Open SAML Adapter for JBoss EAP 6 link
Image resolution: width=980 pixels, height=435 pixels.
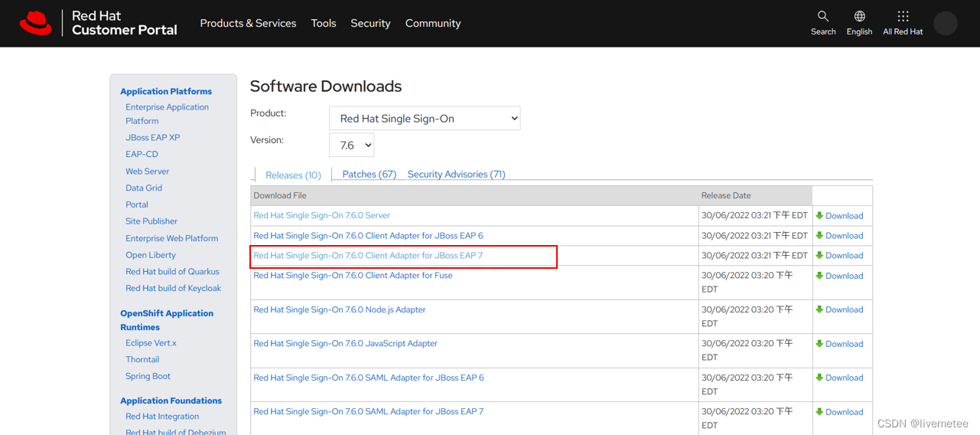[x=369, y=378]
